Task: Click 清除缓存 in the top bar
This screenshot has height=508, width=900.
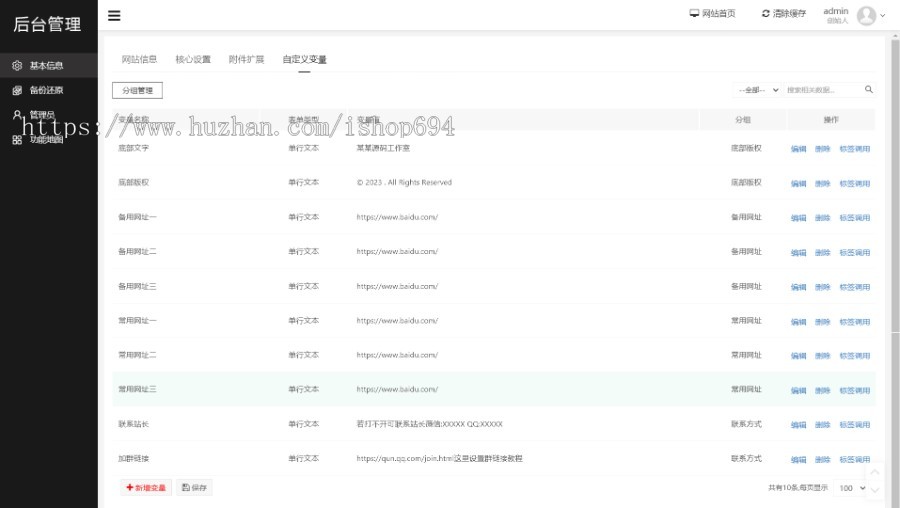Action: point(783,13)
